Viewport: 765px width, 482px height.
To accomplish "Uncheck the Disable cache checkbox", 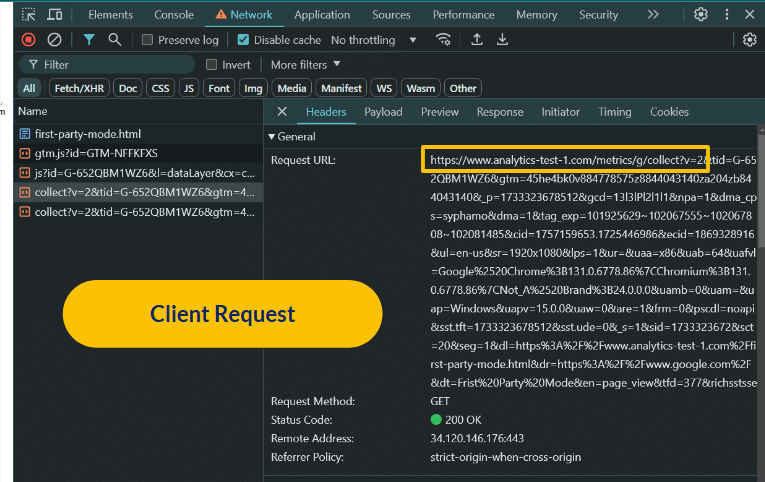I will [x=243, y=40].
